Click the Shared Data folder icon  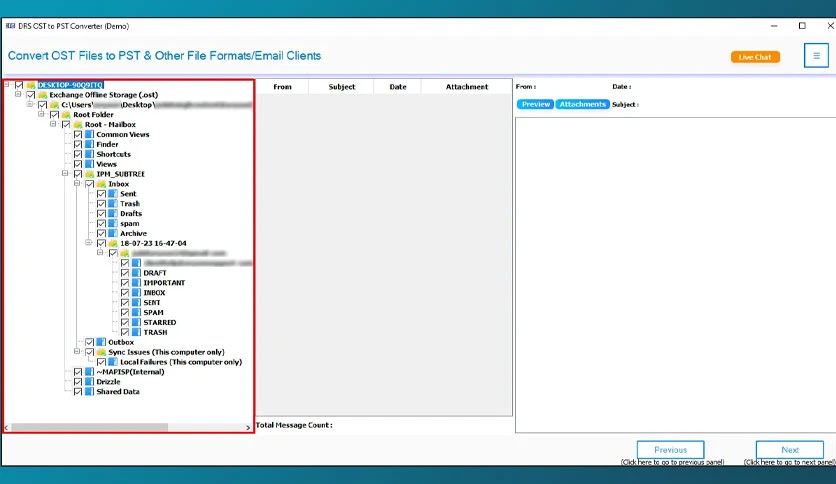tap(90, 391)
